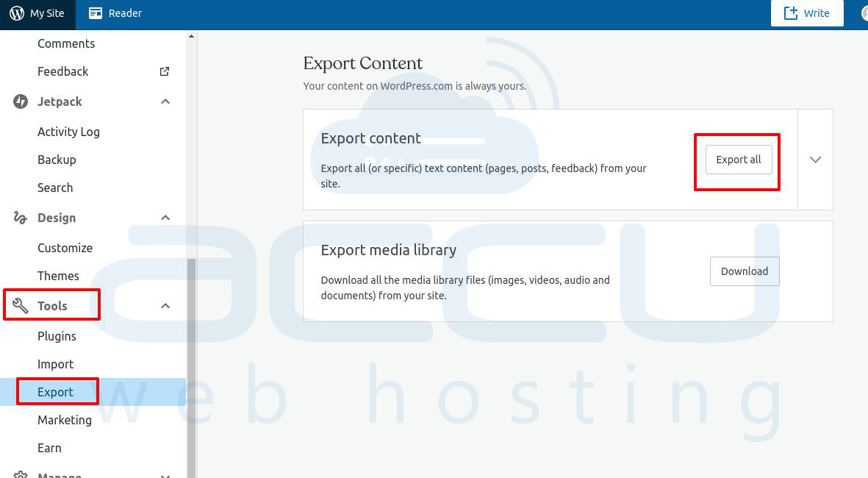The image size is (868, 478).
Task: Click the Export all button
Action: pyautogui.click(x=739, y=160)
